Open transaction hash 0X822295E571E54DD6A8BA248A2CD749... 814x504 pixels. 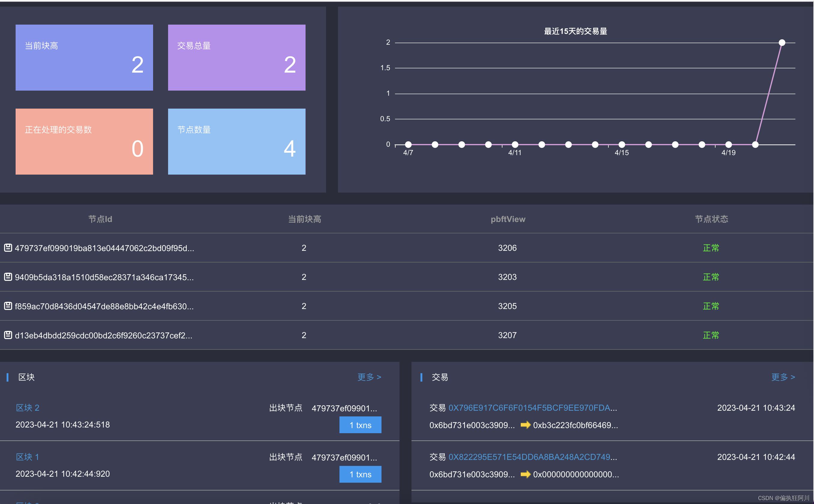click(532, 457)
